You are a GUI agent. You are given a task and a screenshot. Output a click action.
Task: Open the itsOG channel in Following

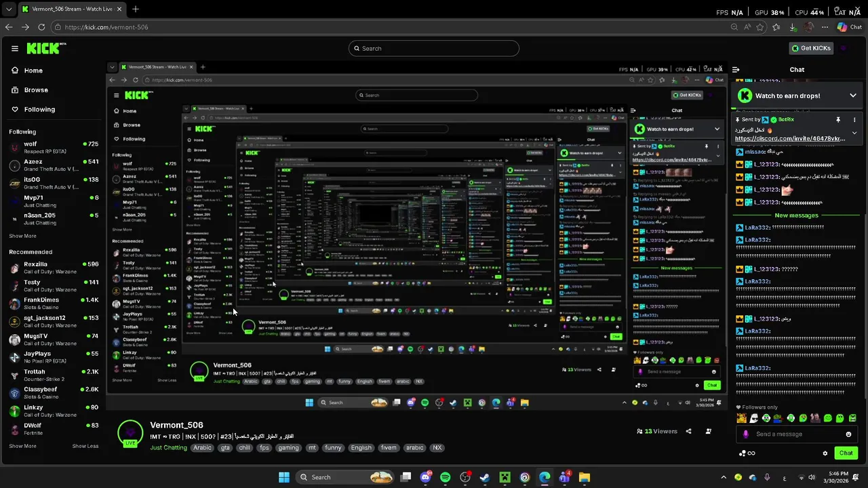(53, 184)
